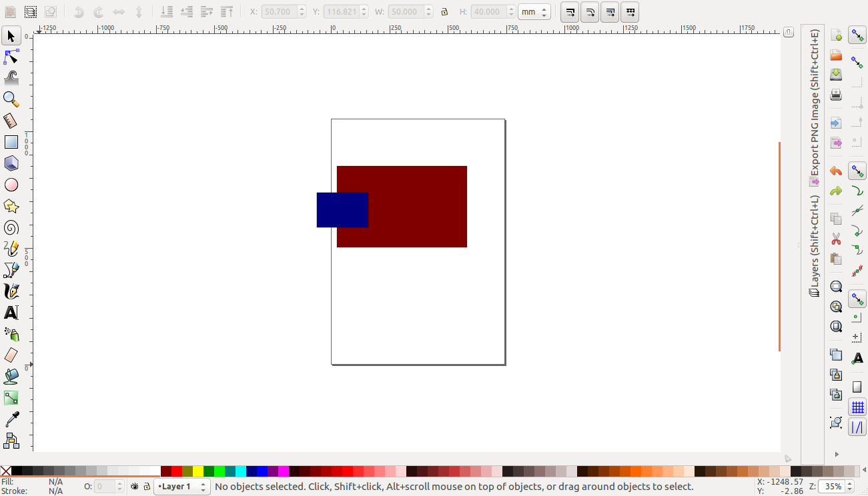Activate the Tweak tool
Image resolution: width=868 pixels, height=496 pixels.
(x=11, y=78)
